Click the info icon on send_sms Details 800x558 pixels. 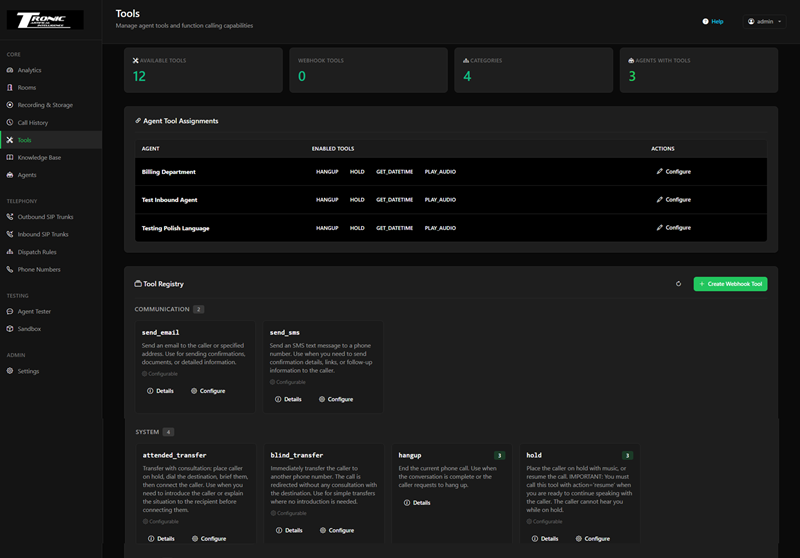click(x=278, y=399)
